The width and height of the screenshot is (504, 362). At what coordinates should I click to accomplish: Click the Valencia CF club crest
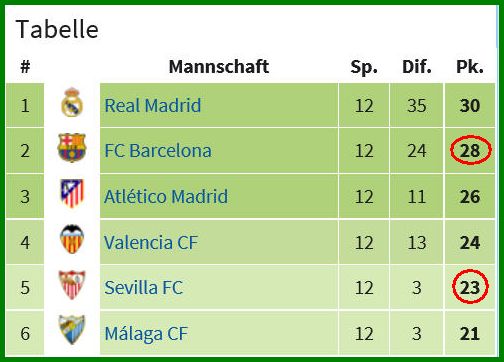(72, 239)
